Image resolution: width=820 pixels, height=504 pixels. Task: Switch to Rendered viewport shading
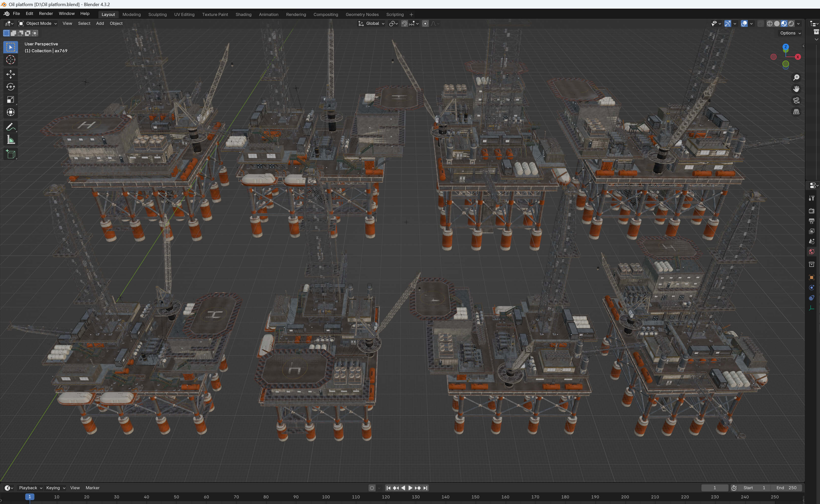click(791, 23)
